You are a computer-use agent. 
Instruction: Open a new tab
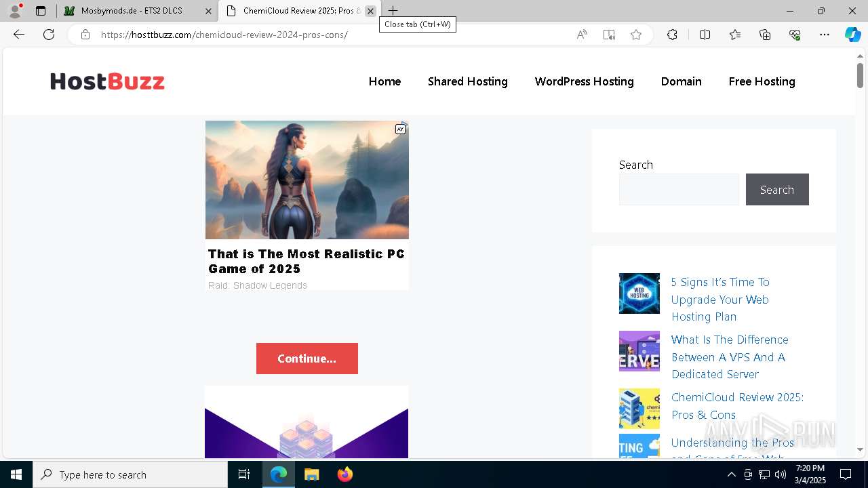tap(393, 11)
